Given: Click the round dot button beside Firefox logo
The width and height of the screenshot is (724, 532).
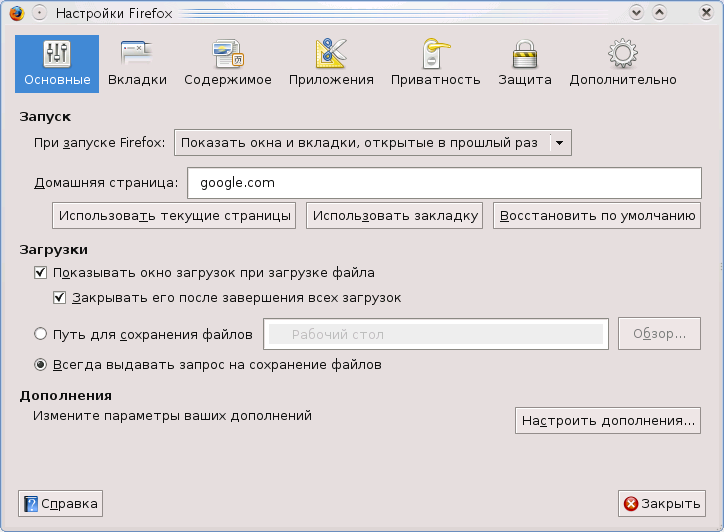Looking at the screenshot, I should coord(40,13).
